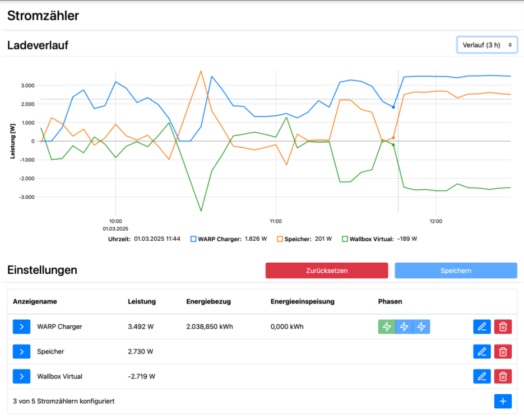The height and width of the screenshot is (420, 524).
Task: Edit the Wallbox Virtual meter
Action: [x=481, y=376]
